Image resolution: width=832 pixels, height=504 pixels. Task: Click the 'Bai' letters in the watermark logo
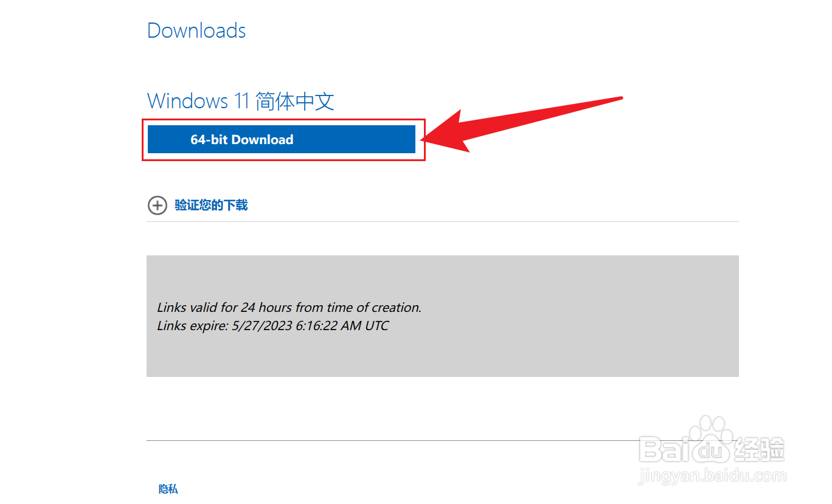[x=665, y=449]
